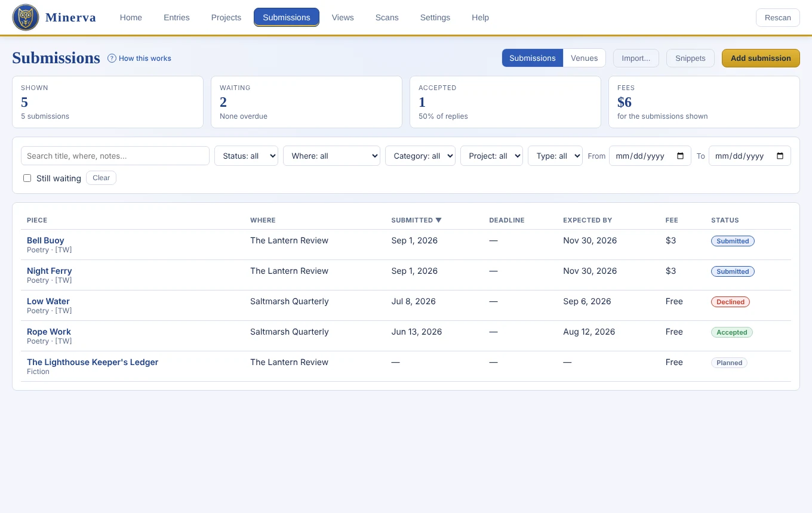Screen dimensions: 812x513
Task: Open the Import dialog button
Action: coord(636,58)
